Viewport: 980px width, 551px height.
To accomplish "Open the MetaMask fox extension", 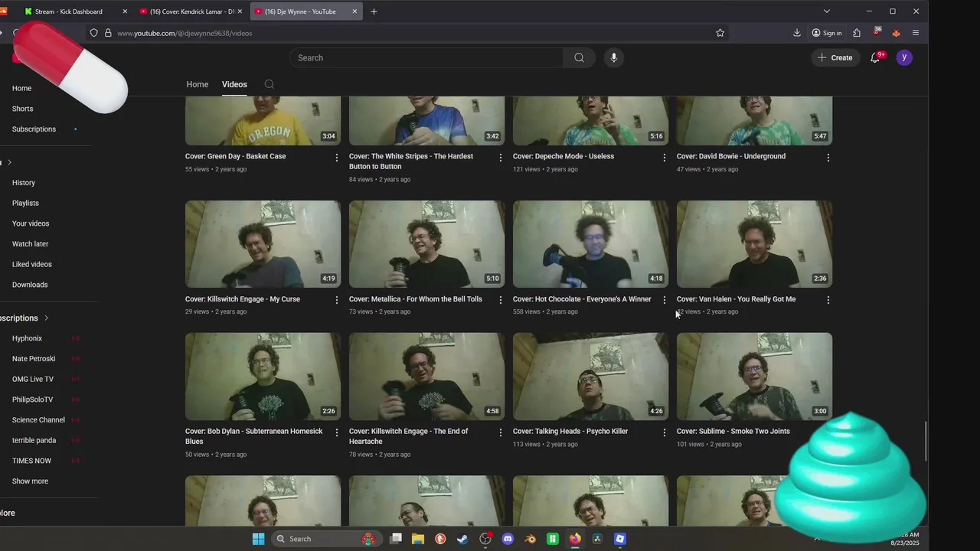I will point(896,33).
